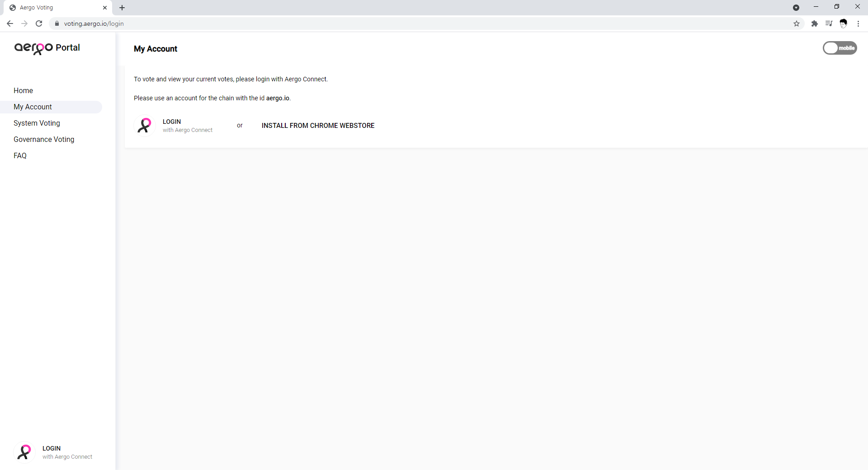868x470 pixels.
Task: Open System Voting page
Action: coord(37,123)
